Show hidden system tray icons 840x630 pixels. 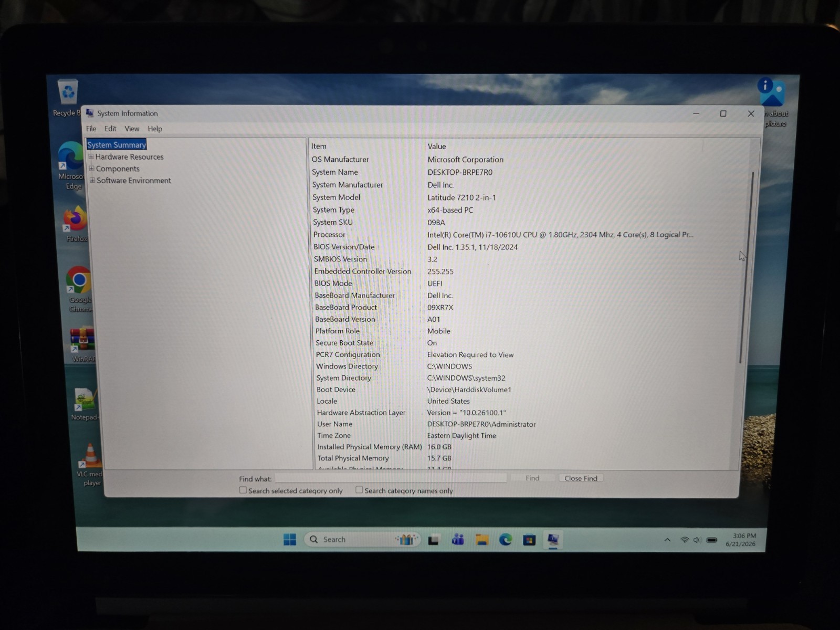click(x=667, y=540)
